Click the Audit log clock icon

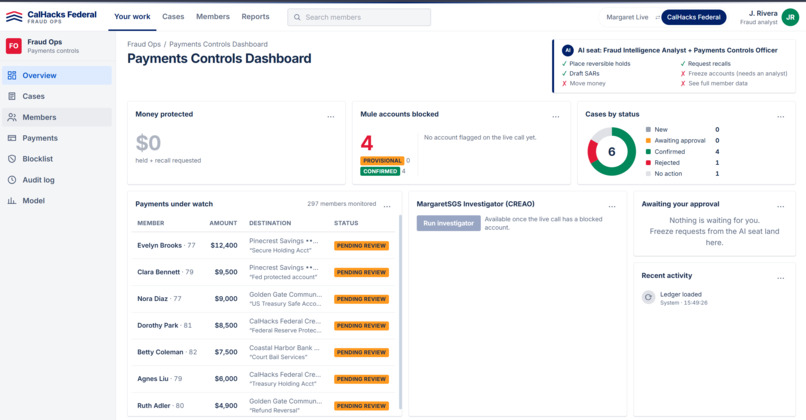pyautogui.click(x=12, y=180)
